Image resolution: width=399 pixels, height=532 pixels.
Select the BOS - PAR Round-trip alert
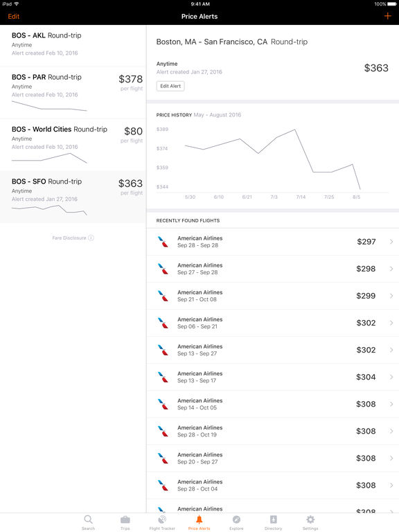(73, 93)
